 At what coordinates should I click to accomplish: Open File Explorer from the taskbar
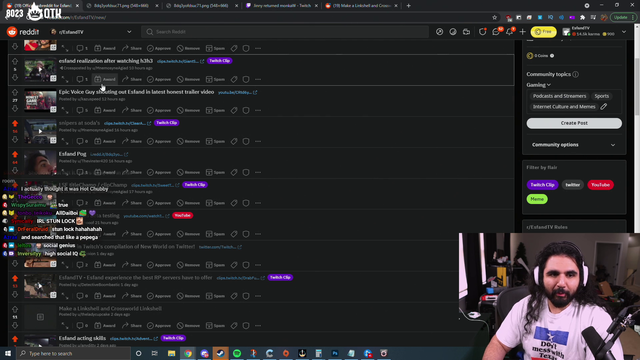coord(171,353)
